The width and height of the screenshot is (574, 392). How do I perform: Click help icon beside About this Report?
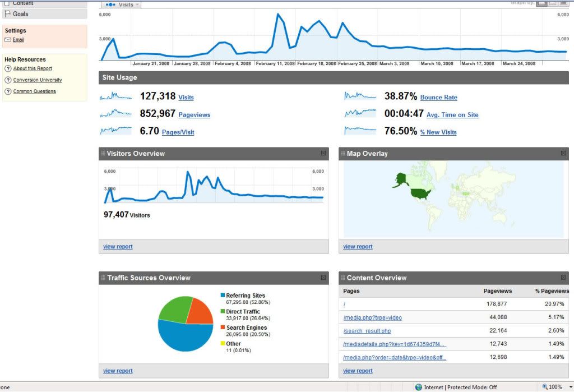click(x=8, y=68)
